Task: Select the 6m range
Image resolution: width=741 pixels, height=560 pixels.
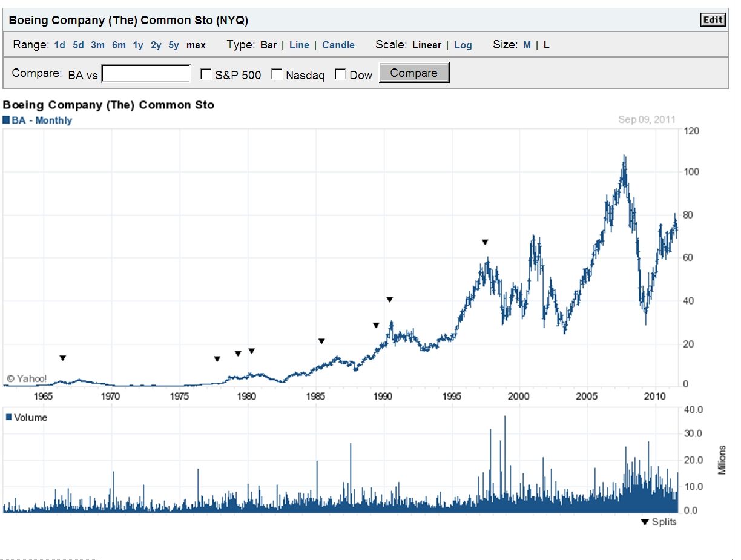Action: pyautogui.click(x=119, y=45)
